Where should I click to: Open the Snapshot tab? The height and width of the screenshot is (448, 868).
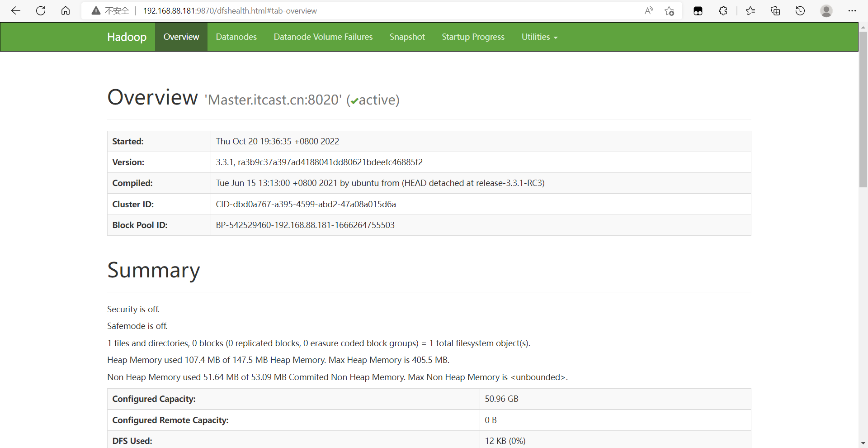click(x=407, y=37)
